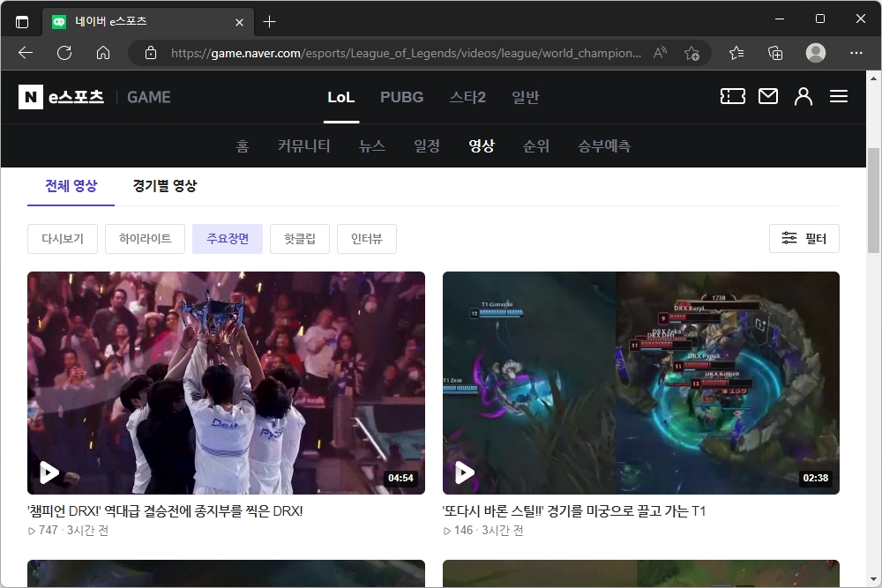This screenshot has height=588, width=882.
Task: Reload the current page
Action: pyautogui.click(x=64, y=53)
